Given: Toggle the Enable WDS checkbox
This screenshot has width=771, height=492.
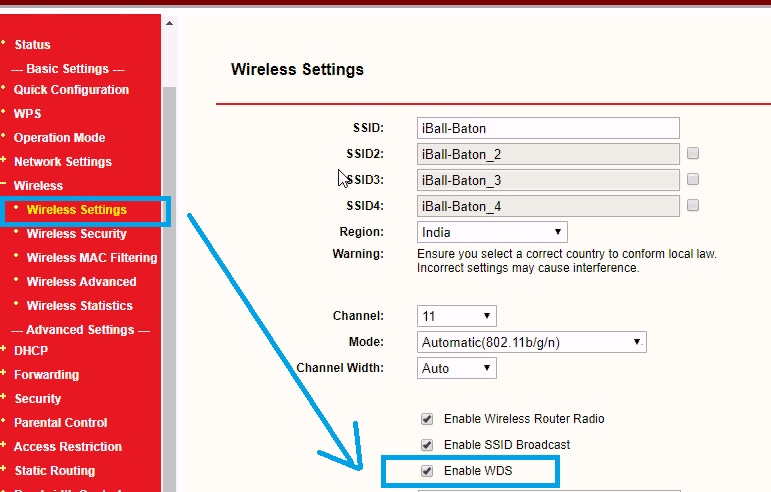Looking at the screenshot, I should (x=427, y=471).
